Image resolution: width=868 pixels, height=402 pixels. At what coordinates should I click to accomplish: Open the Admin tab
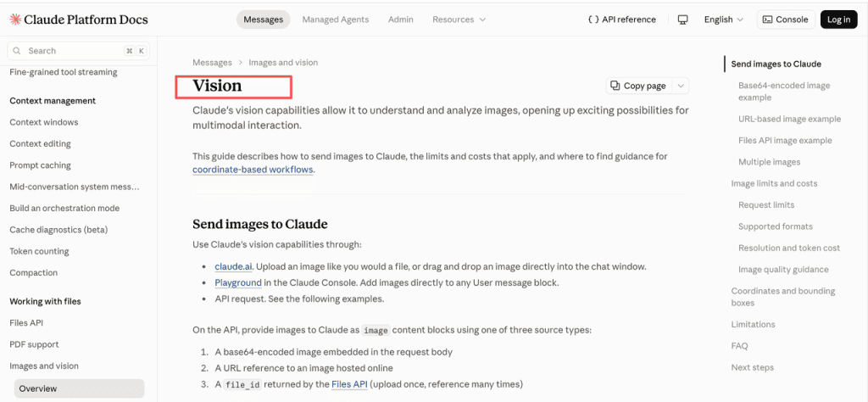[x=400, y=20]
